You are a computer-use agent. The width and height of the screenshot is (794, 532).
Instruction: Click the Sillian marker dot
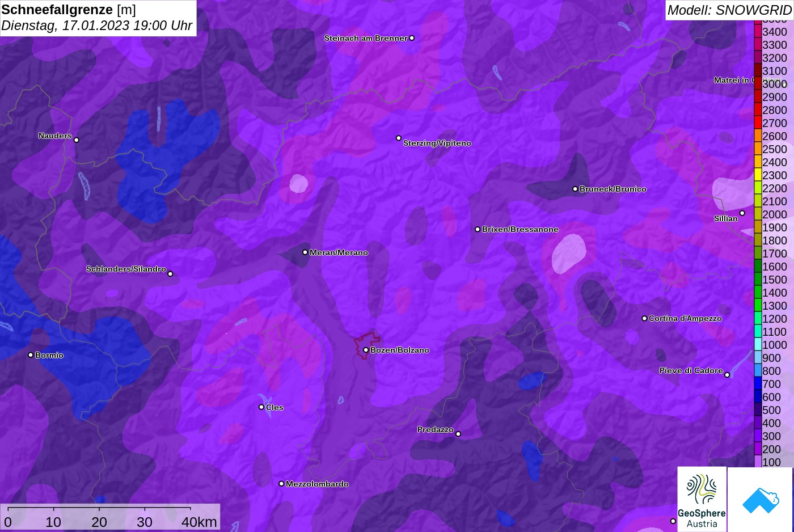(x=742, y=213)
